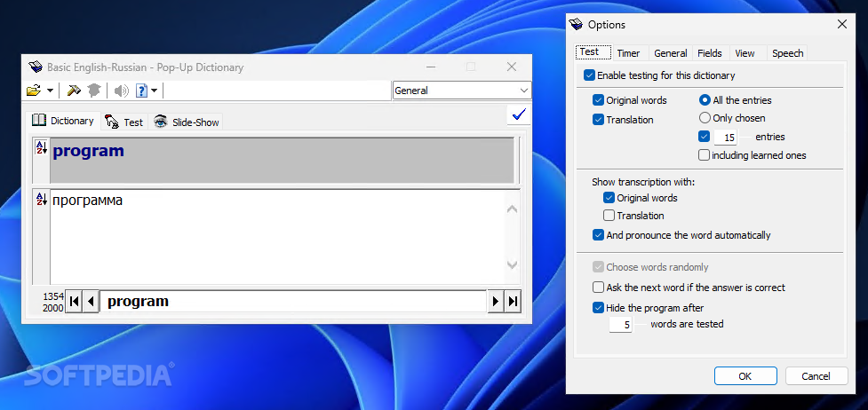Open the General tab in Options
The width and height of the screenshot is (868, 410).
point(671,53)
